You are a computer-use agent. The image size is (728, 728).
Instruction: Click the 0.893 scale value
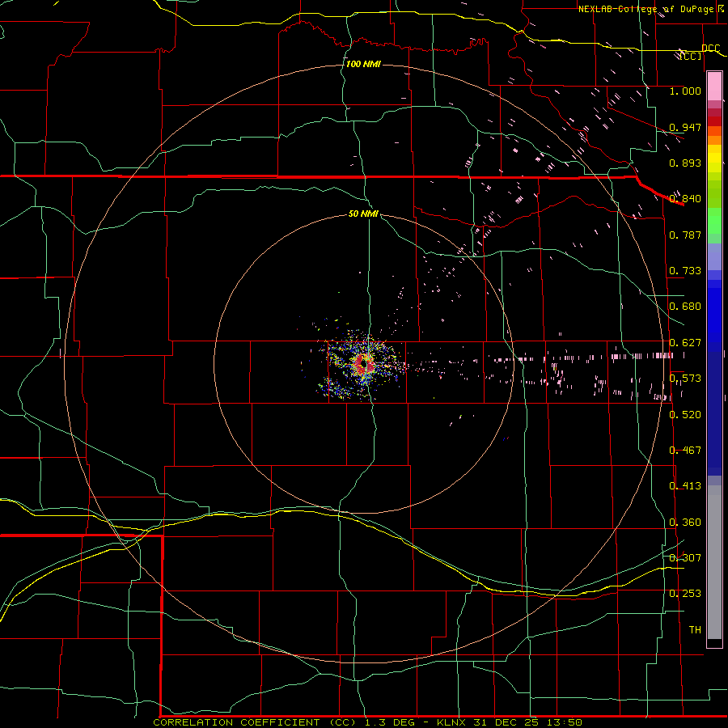pos(685,163)
